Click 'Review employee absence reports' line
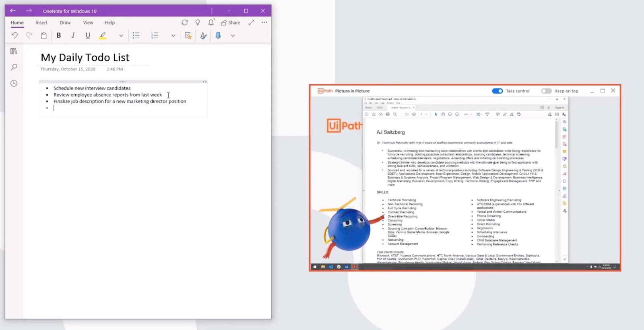The height and width of the screenshot is (330, 644). pos(107,95)
